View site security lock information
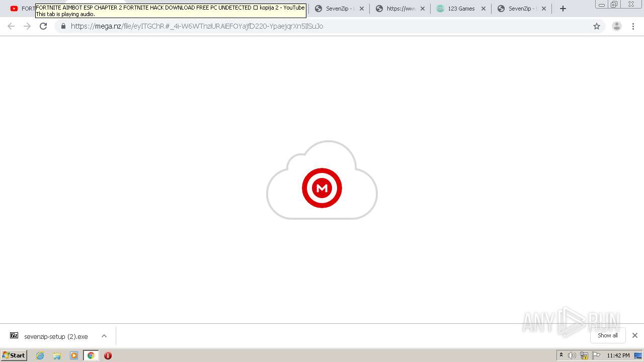Screen dimensions: 644x362 (63, 26)
